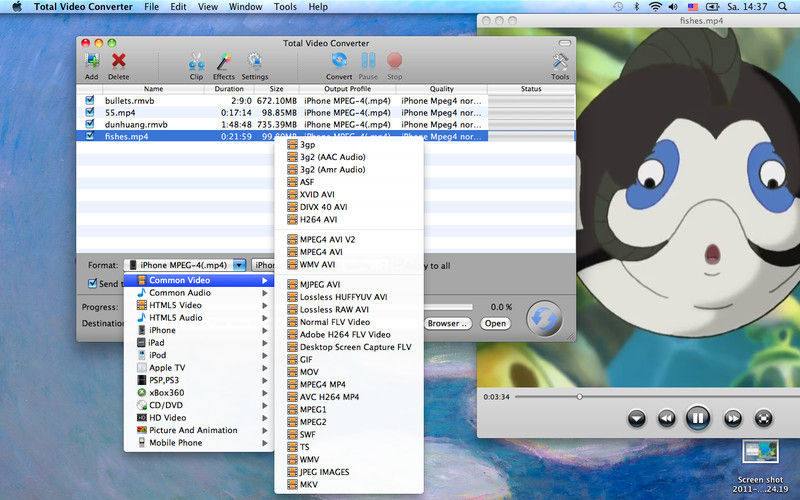The width and height of the screenshot is (800, 500).
Task: Click the bullets.rmvb status progress bar
Action: pyautogui.click(x=531, y=101)
